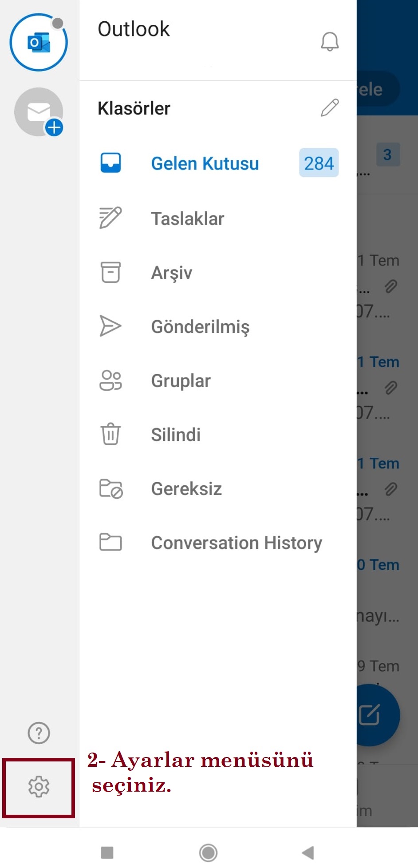Click the Gruplar people icon
This screenshot has width=418, height=868.
[110, 380]
